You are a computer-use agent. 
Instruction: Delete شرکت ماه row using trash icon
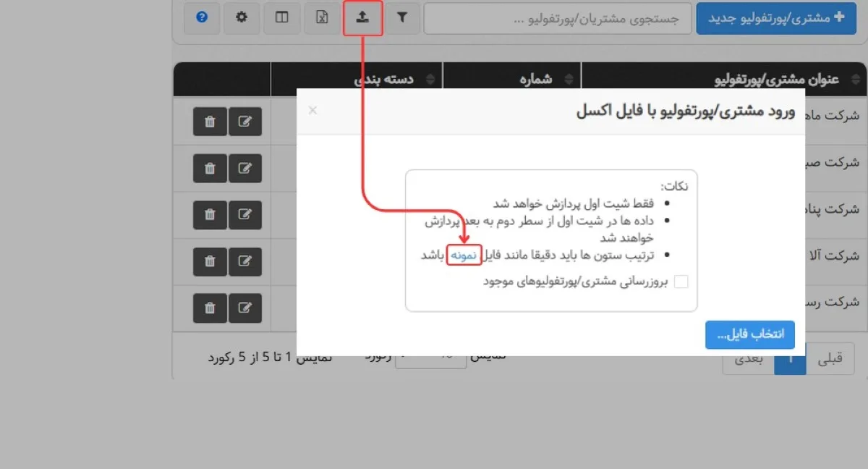click(209, 122)
